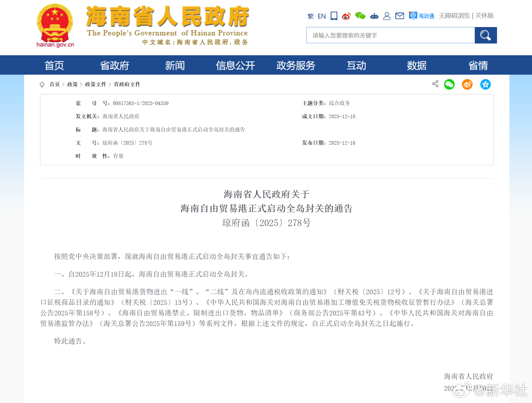
Task: Click the WeChat icon in the header
Action: coord(361,16)
